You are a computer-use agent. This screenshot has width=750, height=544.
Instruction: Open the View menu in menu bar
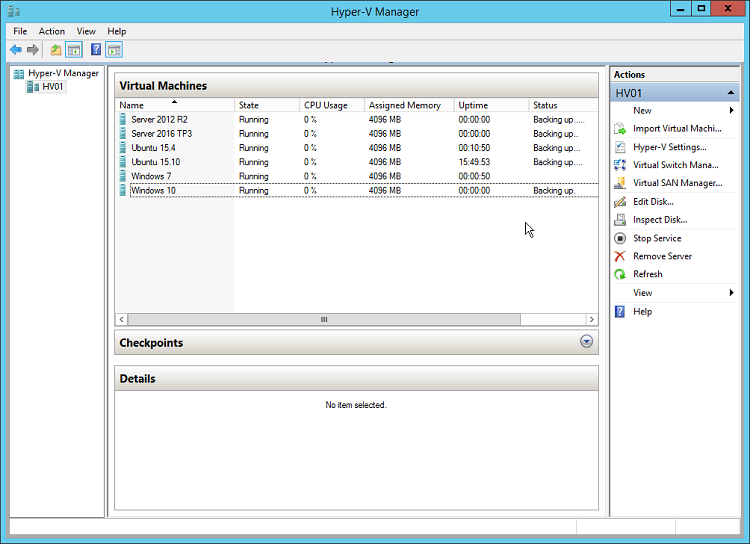point(86,31)
